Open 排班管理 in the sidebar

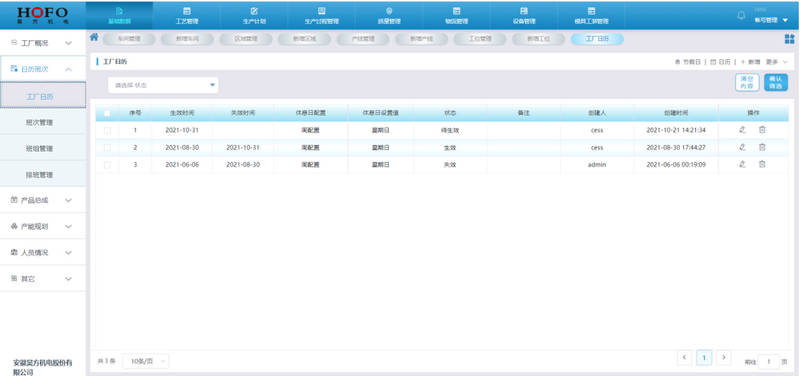(43, 174)
